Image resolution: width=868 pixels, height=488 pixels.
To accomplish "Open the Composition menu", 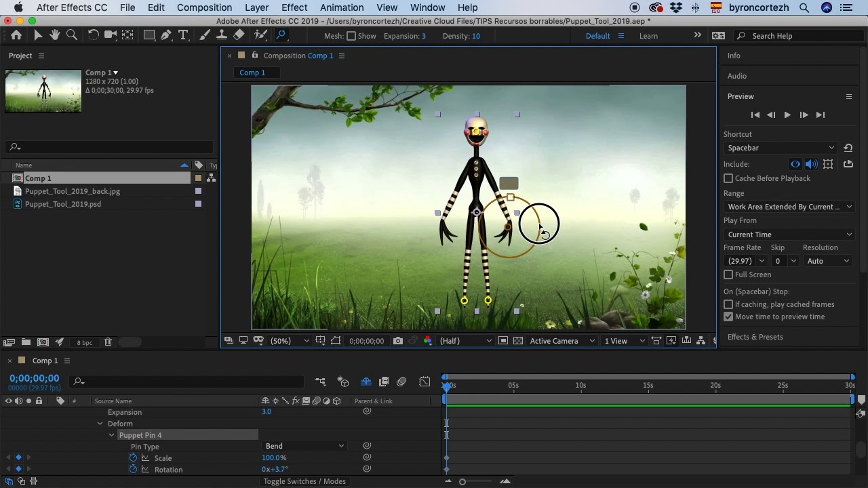I will [204, 7].
